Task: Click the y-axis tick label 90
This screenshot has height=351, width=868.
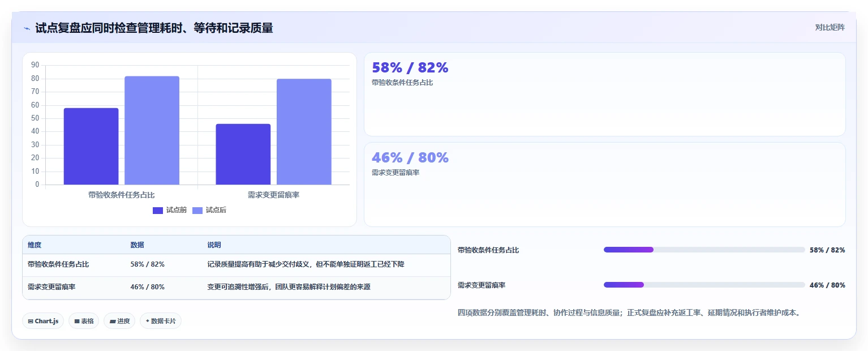Action: (35, 65)
